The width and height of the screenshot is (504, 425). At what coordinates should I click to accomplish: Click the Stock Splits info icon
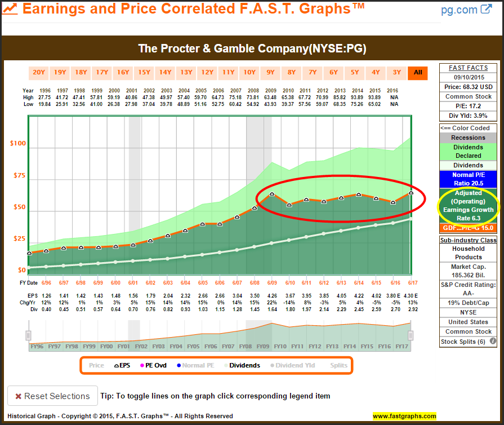pyautogui.click(x=493, y=342)
